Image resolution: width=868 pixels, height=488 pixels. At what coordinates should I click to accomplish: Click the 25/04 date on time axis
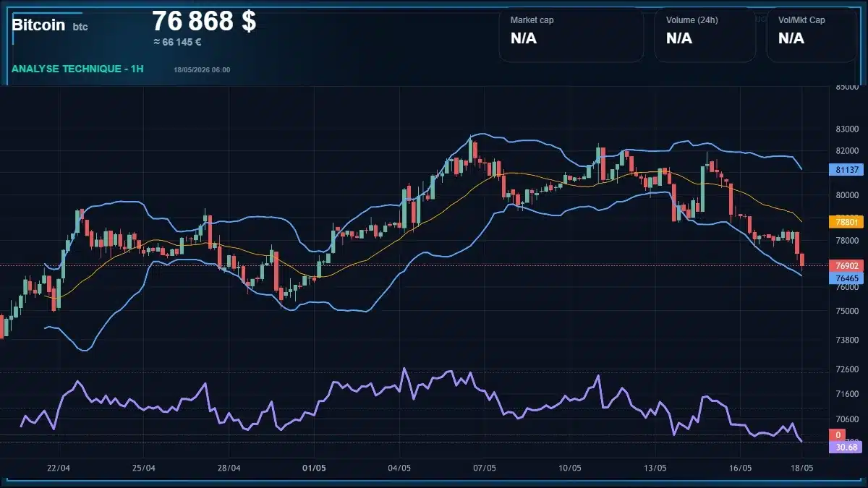(144, 468)
